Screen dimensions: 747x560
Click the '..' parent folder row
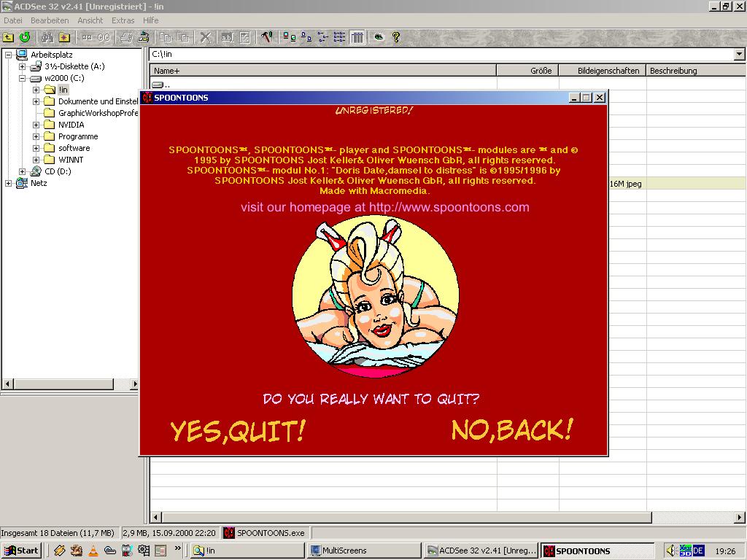161,85
